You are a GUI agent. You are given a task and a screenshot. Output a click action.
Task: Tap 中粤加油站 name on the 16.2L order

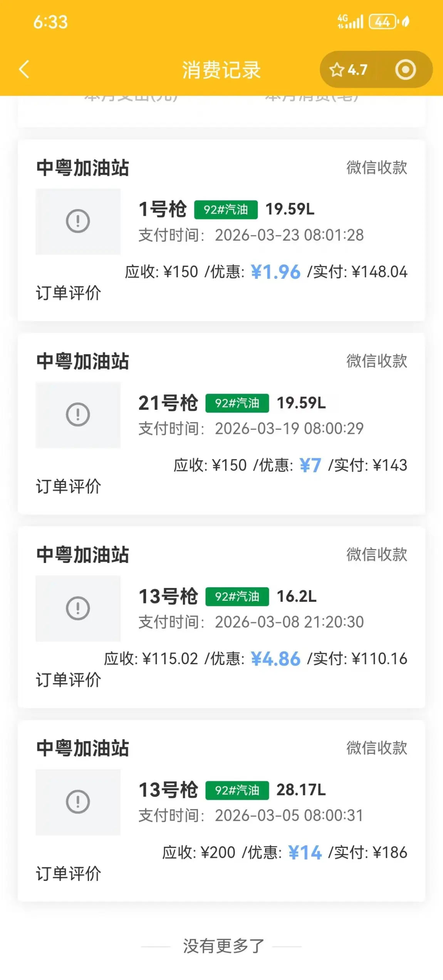click(x=83, y=555)
